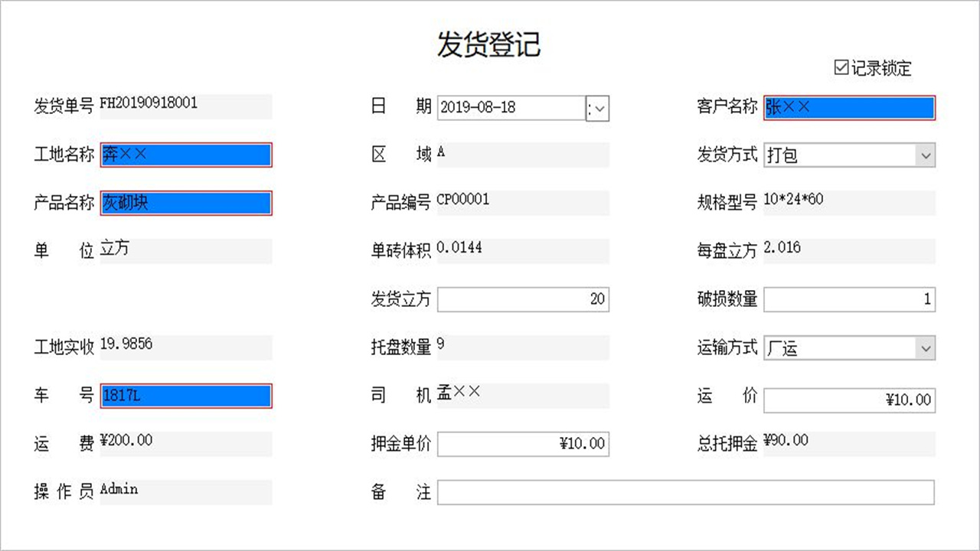Expand the 发货方式 dropdown showing 打包
This screenshot has height=551, width=980.
pyautogui.click(x=924, y=155)
